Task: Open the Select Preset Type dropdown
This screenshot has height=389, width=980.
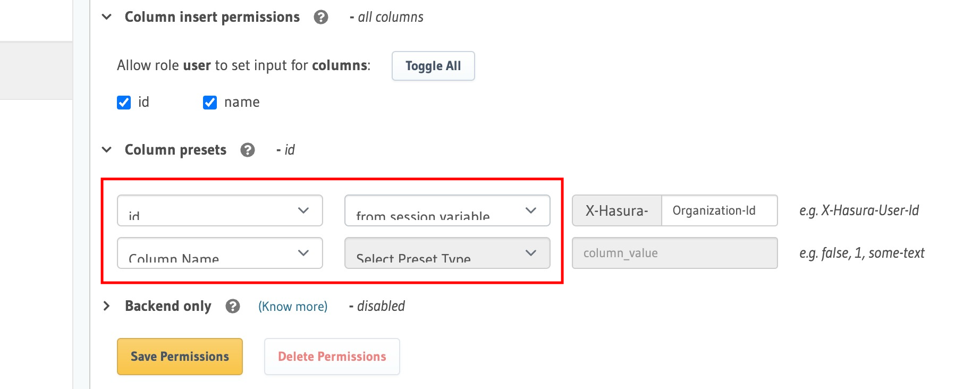Action: click(447, 253)
